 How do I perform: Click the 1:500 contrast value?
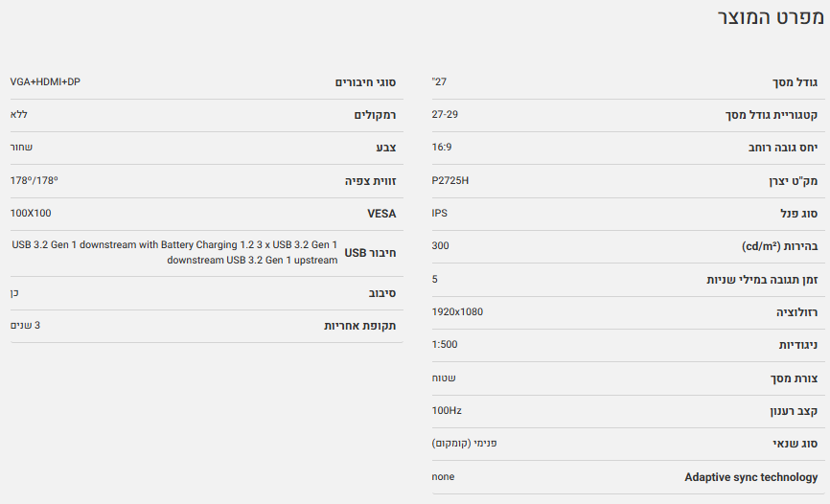[444, 344]
